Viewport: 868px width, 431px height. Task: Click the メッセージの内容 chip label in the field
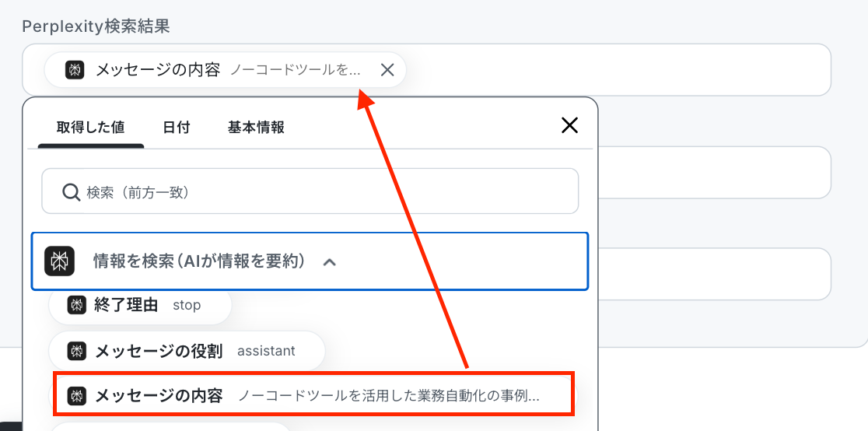(x=158, y=70)
